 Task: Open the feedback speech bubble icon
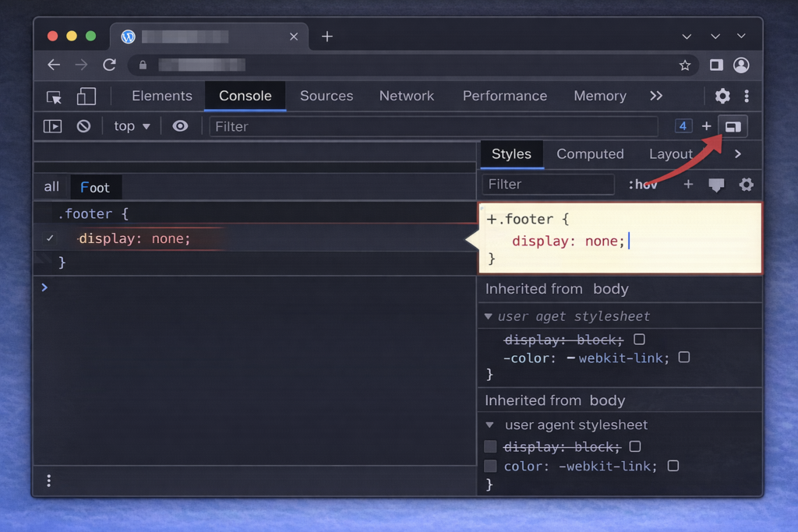[716, 185]
